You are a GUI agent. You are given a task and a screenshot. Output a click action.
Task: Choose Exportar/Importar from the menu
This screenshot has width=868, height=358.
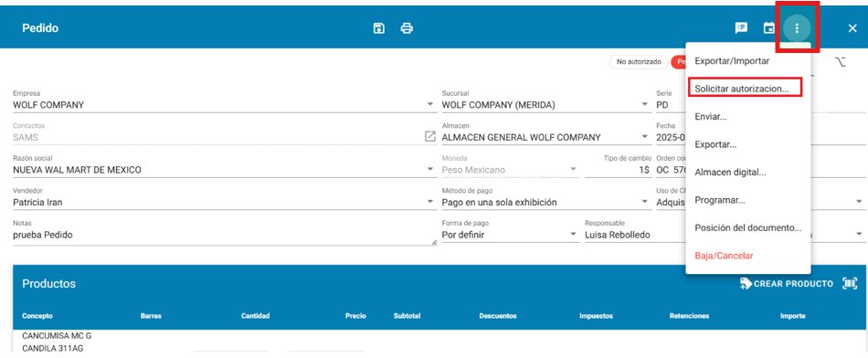pos(748,61)
